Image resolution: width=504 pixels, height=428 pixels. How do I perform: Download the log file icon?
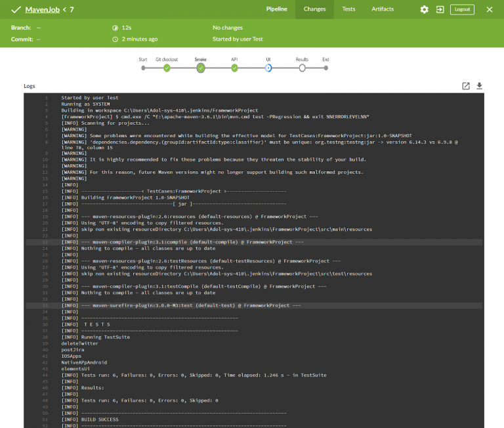[x=479, y=86]
